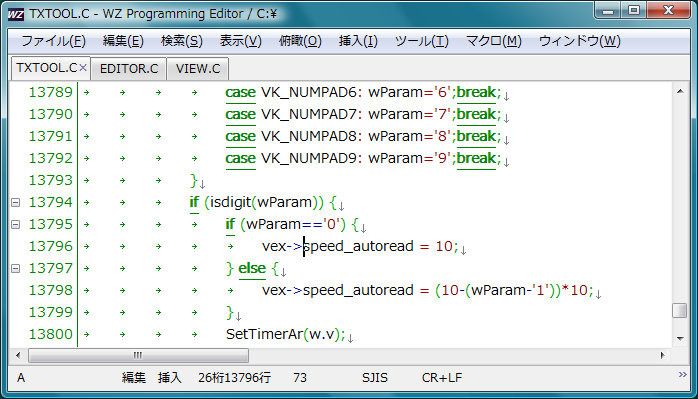This screenshot has width=698, height=399.
Task: Click the 編集 mode in status bar
Action: pos(134,378)
